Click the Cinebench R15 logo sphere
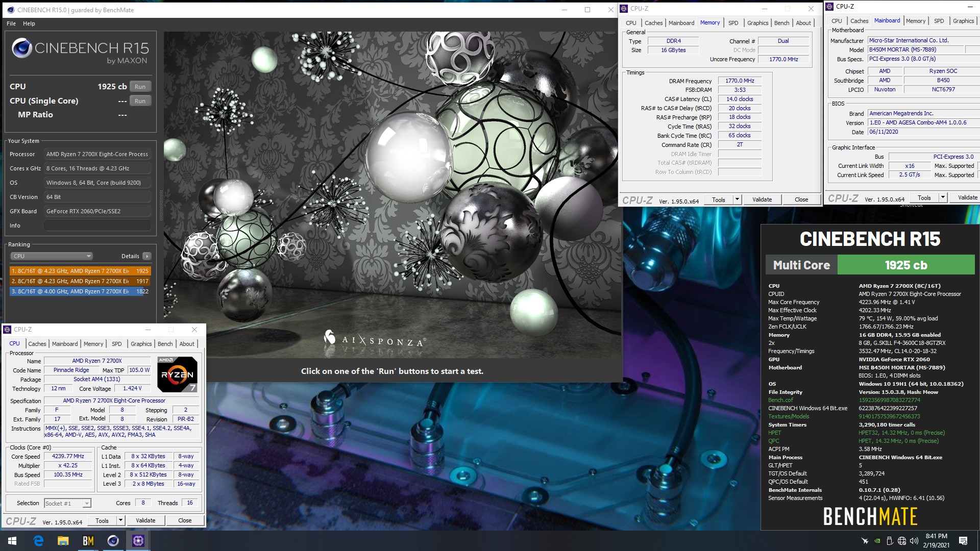Image resolution: width=980 pixels, height=551 pixels. pos(22,48)
